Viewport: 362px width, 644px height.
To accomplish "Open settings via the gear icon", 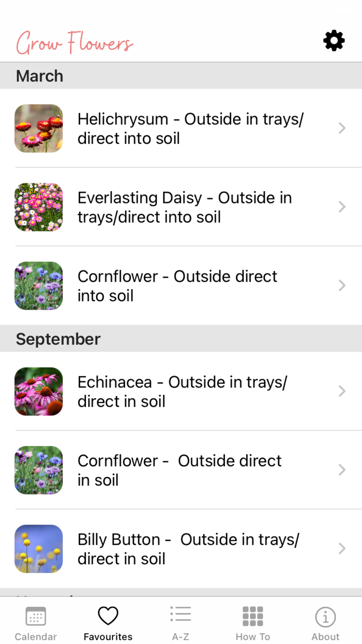I will 334,41.
